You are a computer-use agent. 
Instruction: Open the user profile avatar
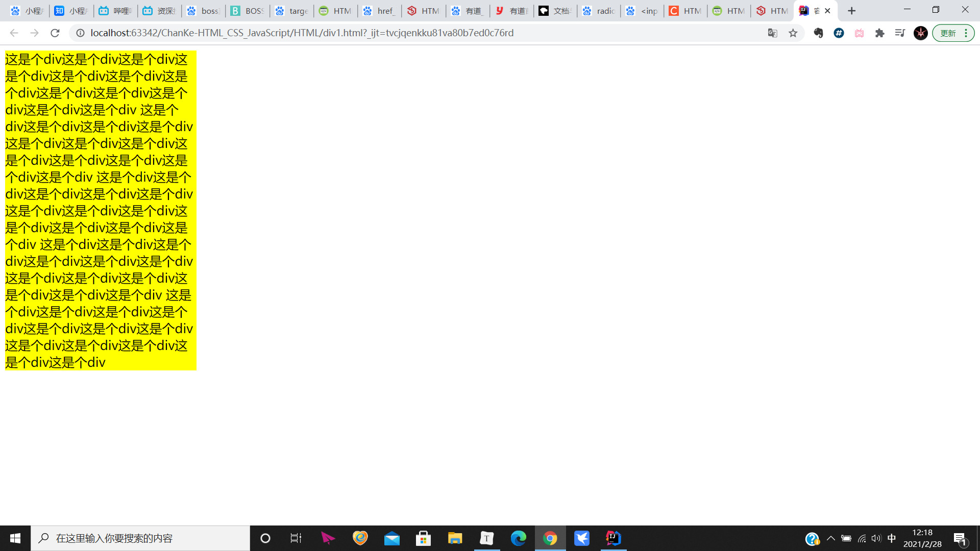click(920, 33)
